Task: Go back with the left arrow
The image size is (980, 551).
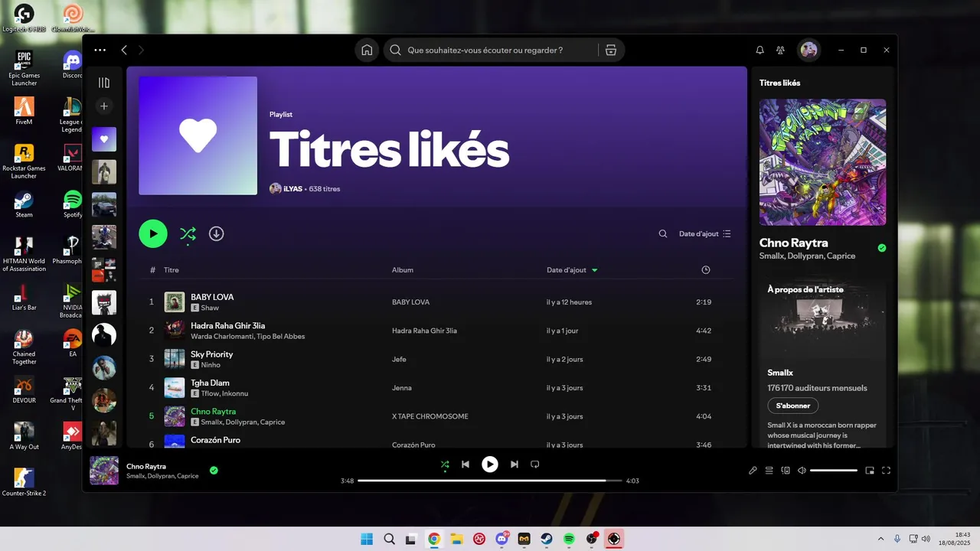Action: pyautogui.click(x=124, y=50)
